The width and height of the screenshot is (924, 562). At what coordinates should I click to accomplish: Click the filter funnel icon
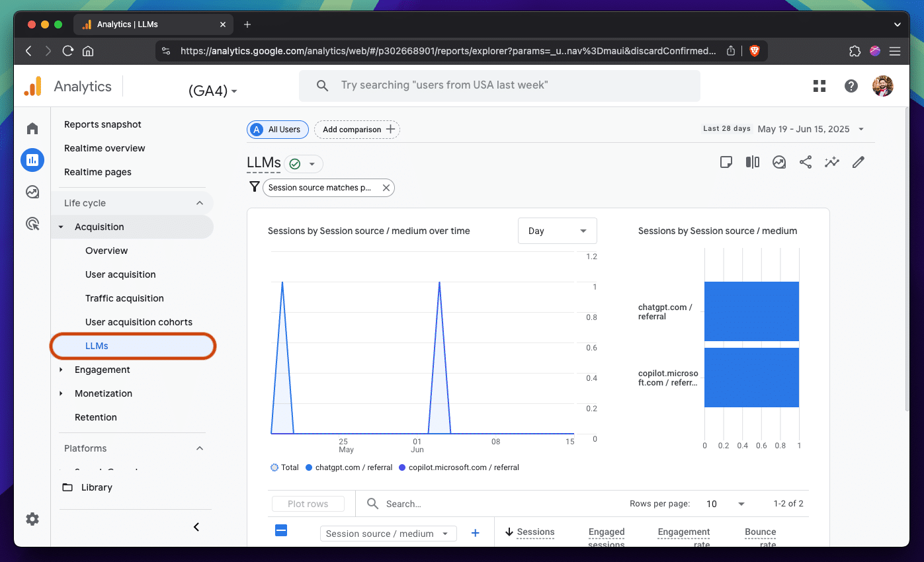(254, 187)
